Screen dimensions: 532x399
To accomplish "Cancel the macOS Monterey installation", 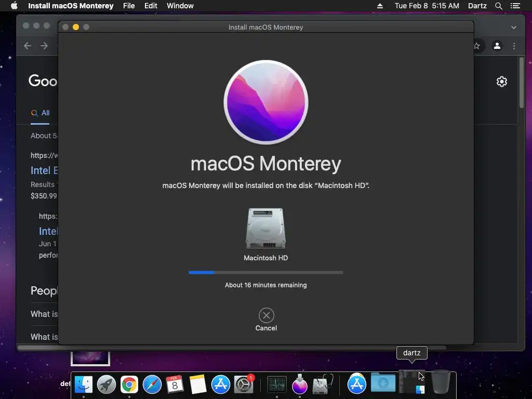I will pyautogui.click(x=267, y=315).
